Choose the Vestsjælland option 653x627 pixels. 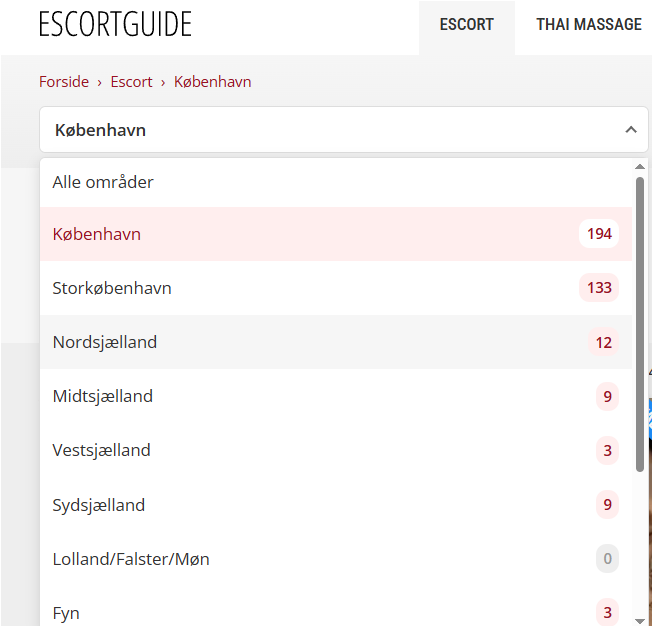point(336,450)
